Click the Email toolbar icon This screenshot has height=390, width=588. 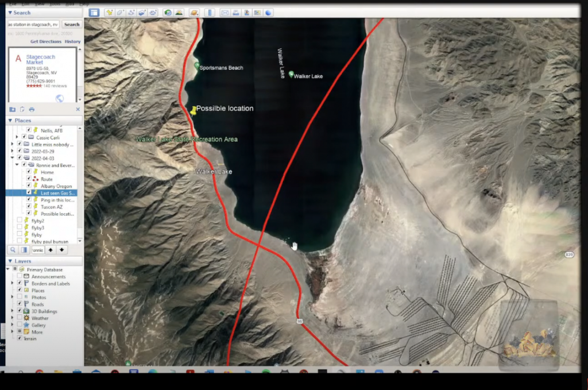(x=225, y=13)
